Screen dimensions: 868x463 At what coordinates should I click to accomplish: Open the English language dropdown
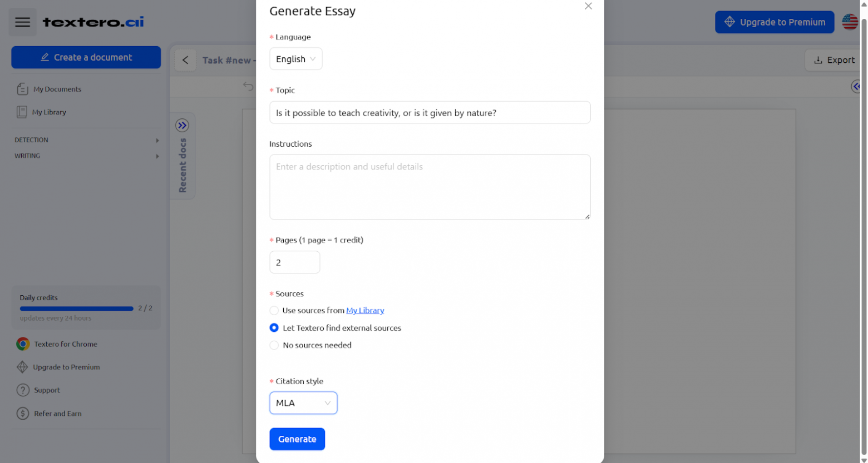295,59
